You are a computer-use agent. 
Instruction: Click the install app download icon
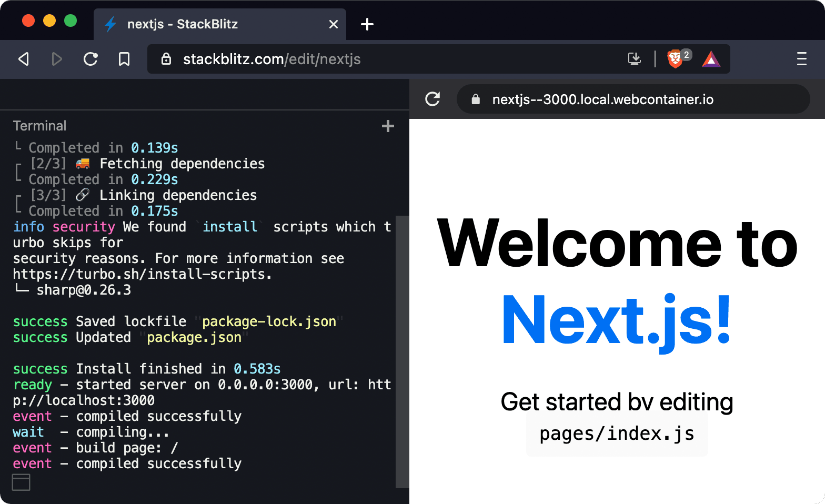(x=635, y=59)
